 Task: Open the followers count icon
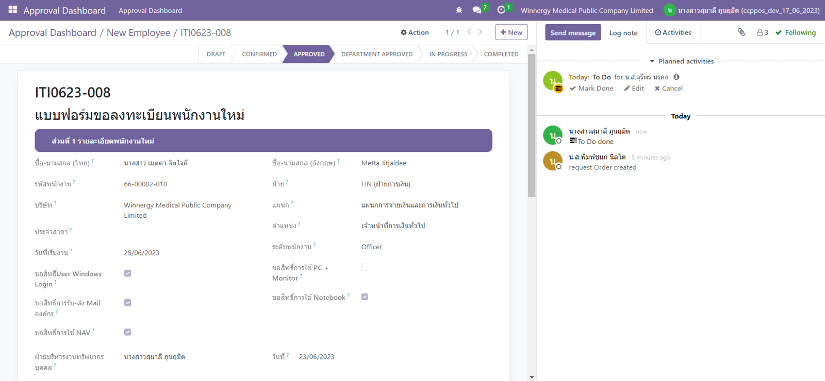(762, 32)
